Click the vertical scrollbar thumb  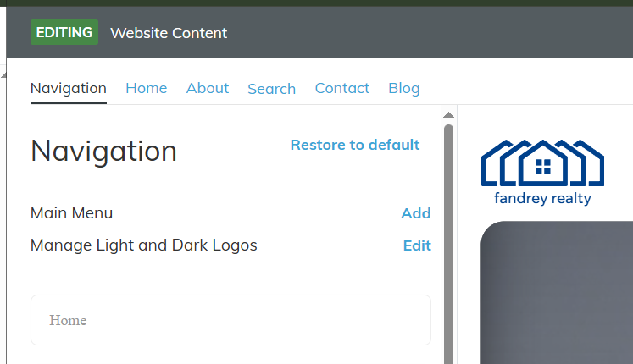click(448, 244)
